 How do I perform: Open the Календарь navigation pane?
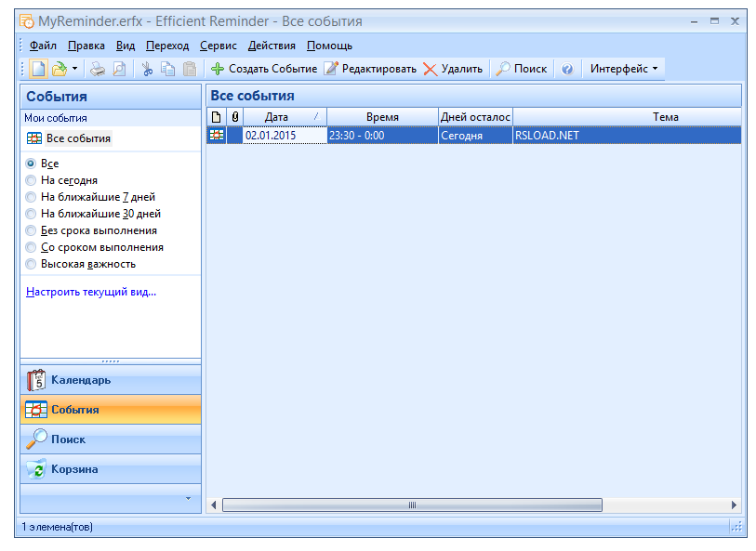(x=111, y=381)
